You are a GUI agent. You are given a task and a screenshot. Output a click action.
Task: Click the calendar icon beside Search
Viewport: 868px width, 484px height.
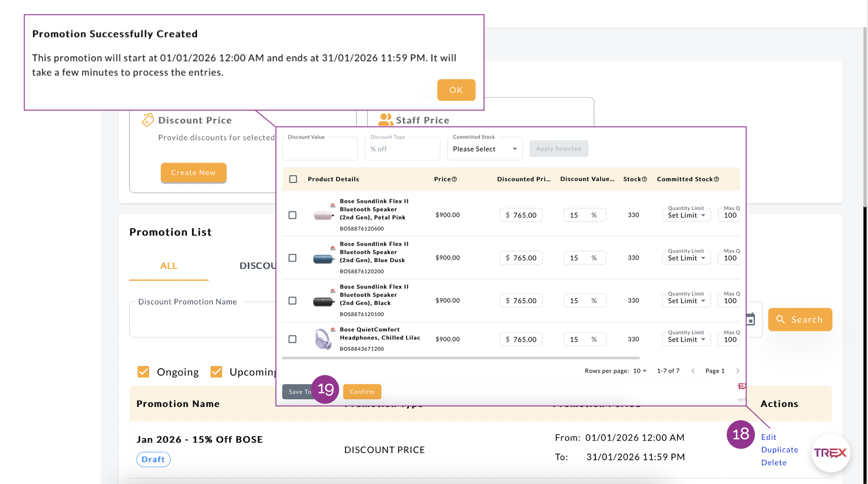point(750,319)
